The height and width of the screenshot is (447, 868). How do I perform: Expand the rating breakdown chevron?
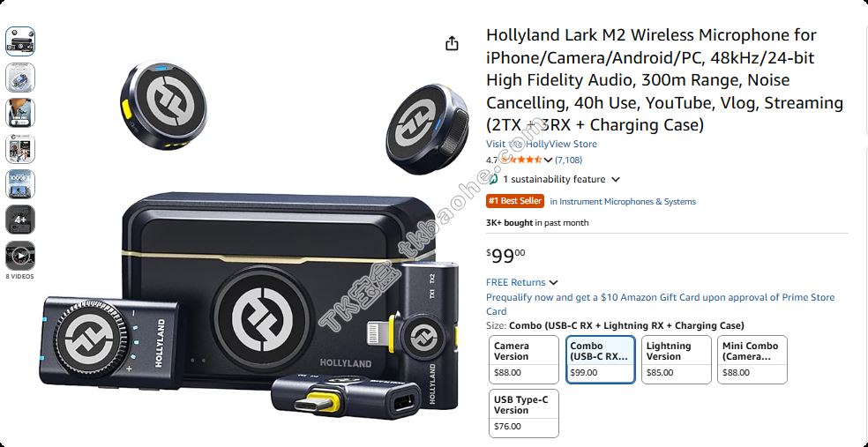[548, 160]
